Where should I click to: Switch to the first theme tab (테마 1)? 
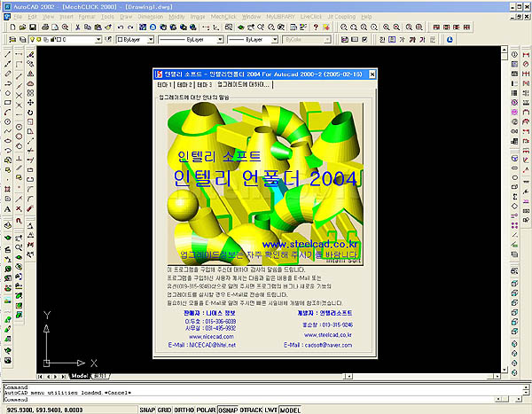(165, 84)
